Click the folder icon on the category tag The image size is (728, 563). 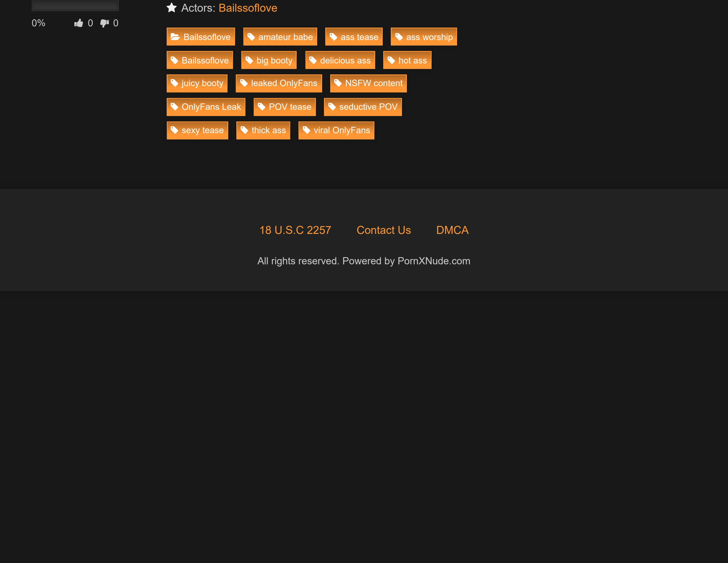[x=175, y=37]
